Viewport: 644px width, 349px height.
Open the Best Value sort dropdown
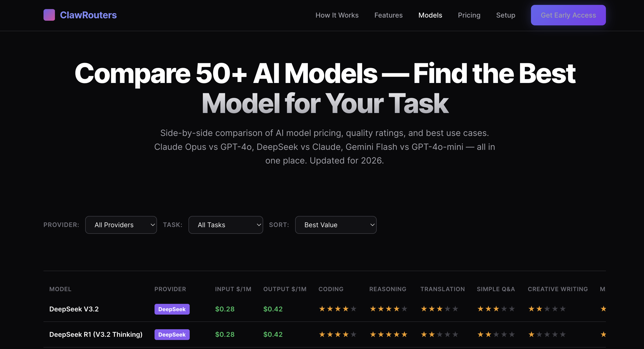pos(335,225)
